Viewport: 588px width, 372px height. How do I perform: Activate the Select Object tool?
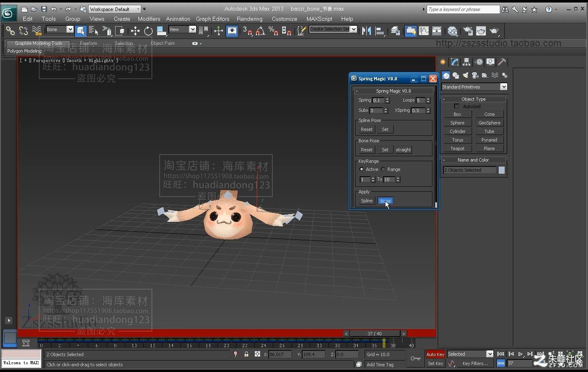coord(81,31)
